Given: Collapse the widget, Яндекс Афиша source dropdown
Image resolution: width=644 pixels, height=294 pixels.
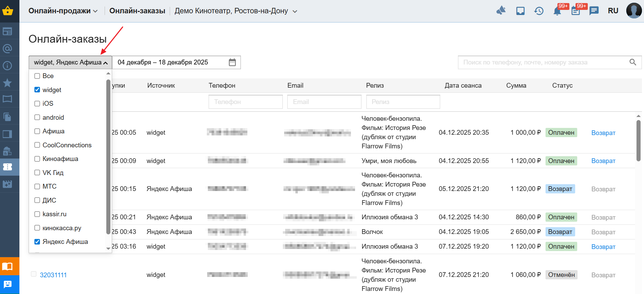Looking at the screenshot, I should point(70,62).
